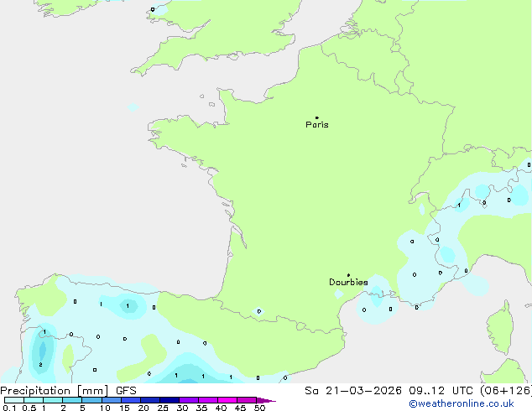Pick the 1–2 mm legend swatch

point(53,400)
